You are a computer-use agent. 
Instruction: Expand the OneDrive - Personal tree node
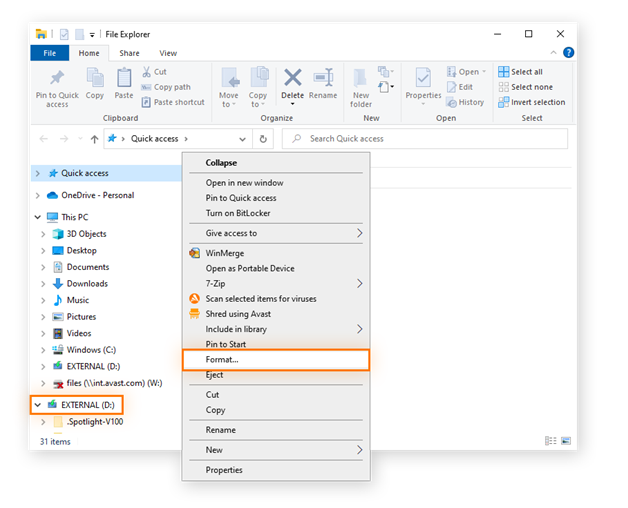[38, 196]
